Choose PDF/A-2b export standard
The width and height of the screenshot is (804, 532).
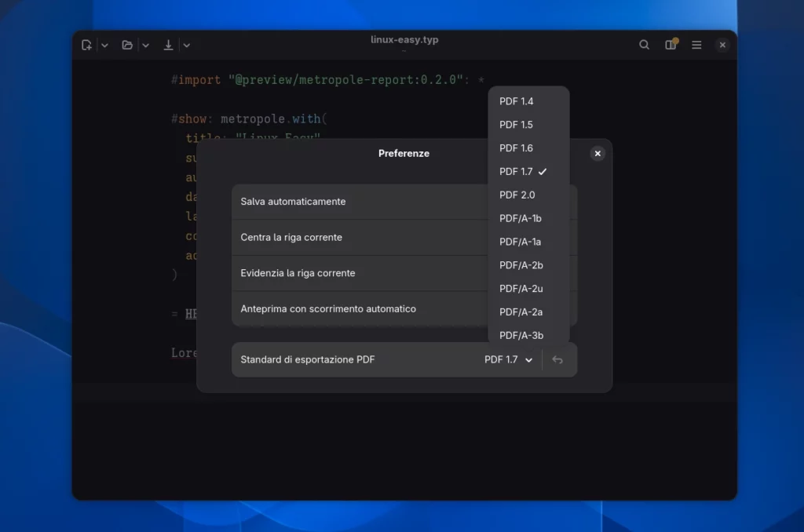pos(528,265)
